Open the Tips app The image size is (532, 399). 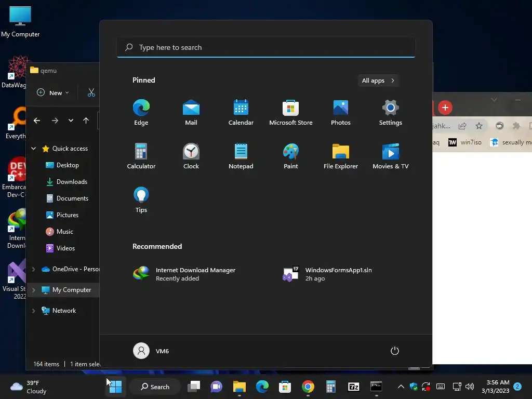(141, 200)
